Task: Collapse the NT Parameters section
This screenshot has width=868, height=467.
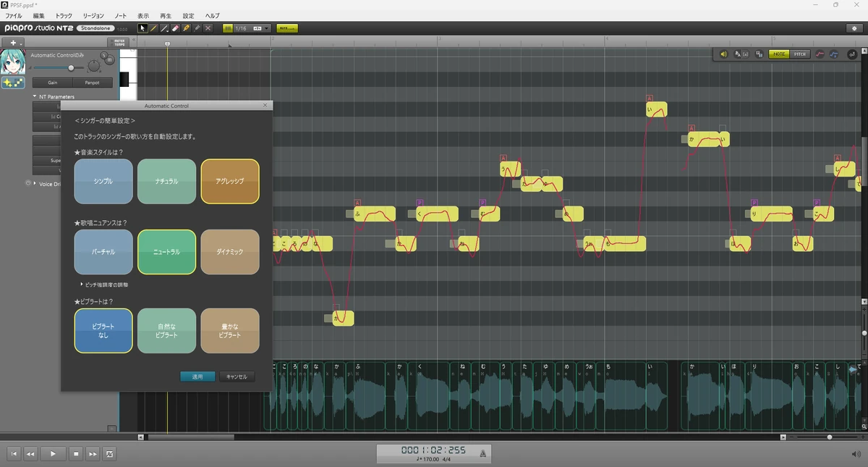Action: (35, 96)
